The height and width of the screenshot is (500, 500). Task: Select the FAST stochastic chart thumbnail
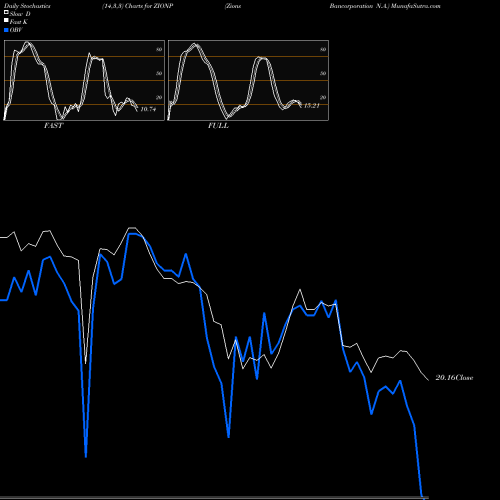point(84,80)
